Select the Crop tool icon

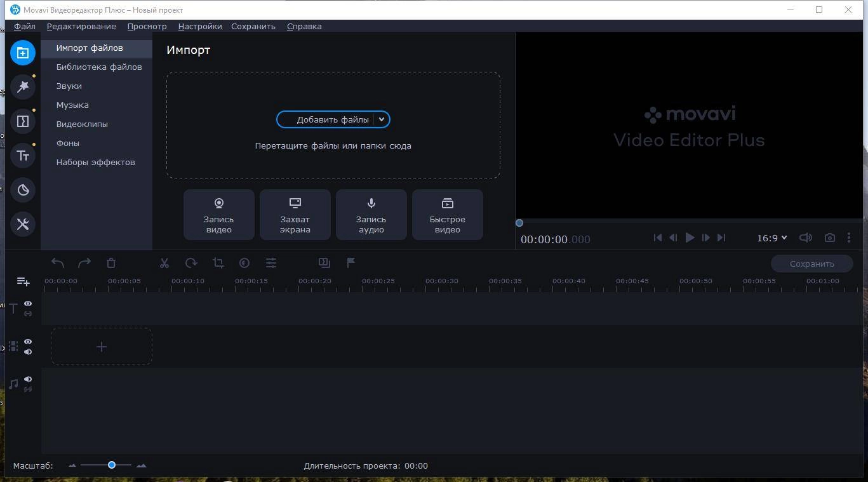click(218, 263)
